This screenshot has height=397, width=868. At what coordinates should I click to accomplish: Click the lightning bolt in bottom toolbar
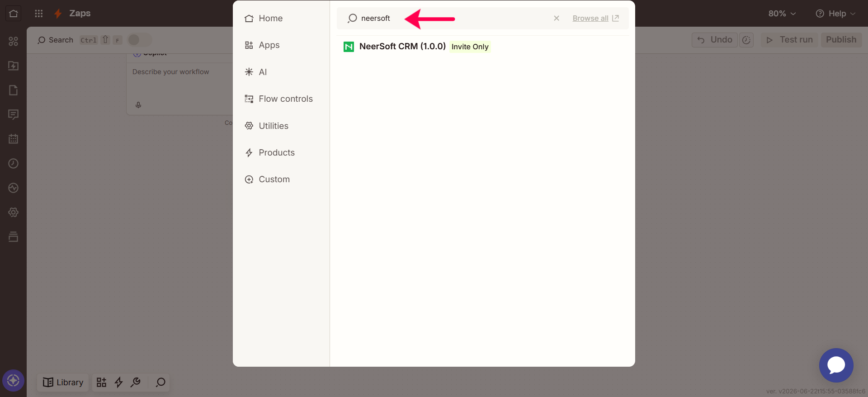[119, 383]
